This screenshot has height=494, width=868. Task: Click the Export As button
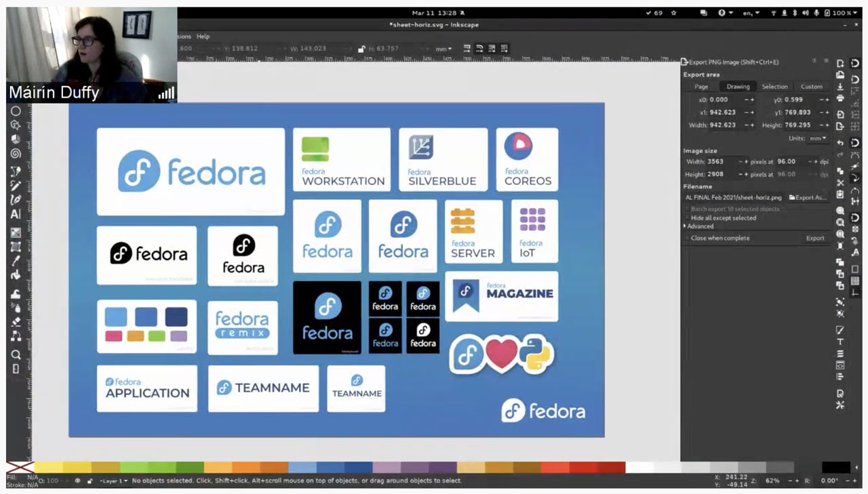(x=808, y=198)
